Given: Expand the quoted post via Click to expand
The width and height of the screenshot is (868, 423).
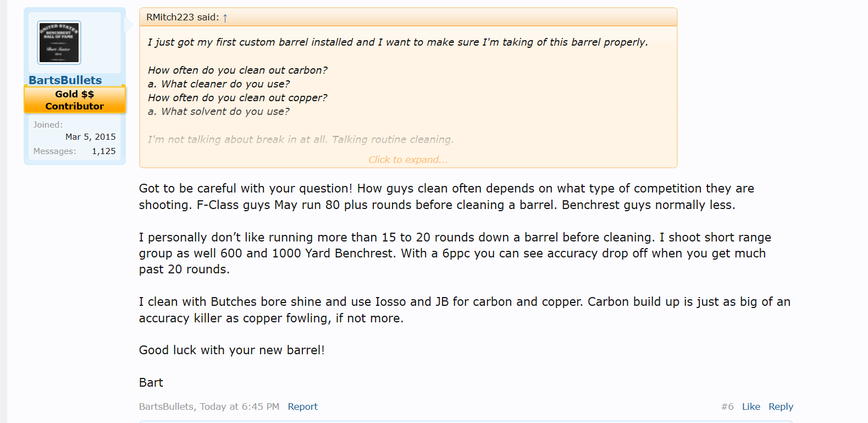Looking at the screenshot, I should coord(408,160).
